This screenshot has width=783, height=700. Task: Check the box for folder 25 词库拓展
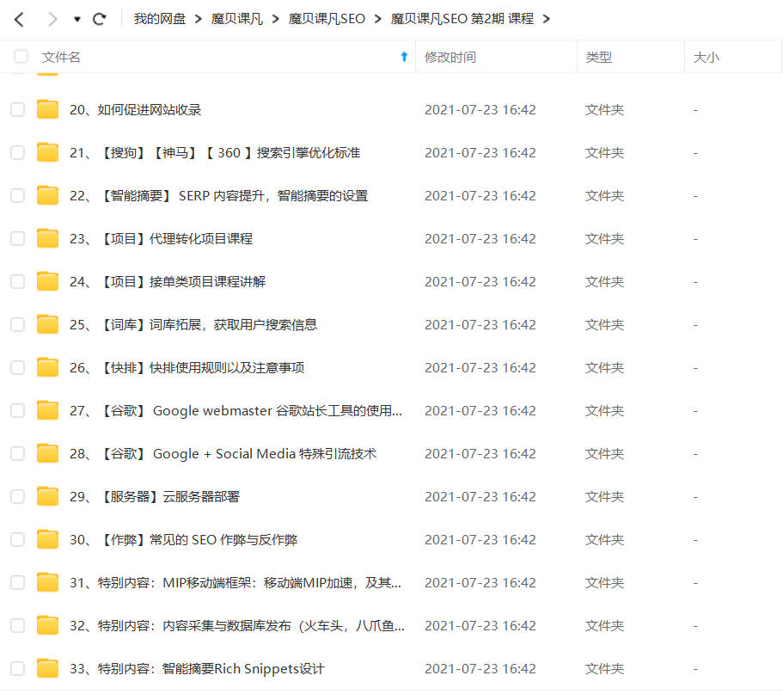[17, 324]
